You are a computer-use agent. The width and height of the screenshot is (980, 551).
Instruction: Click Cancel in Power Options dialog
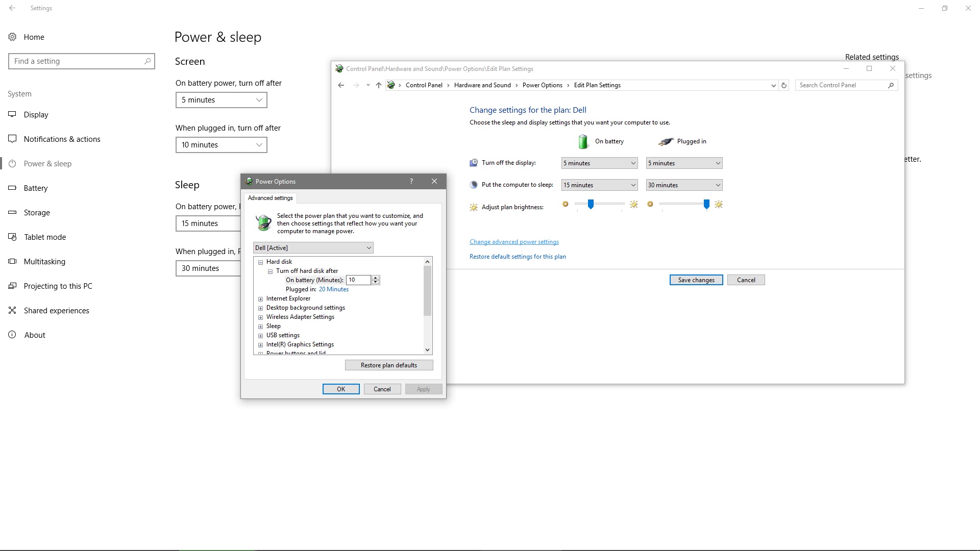[x=382, y=389]
